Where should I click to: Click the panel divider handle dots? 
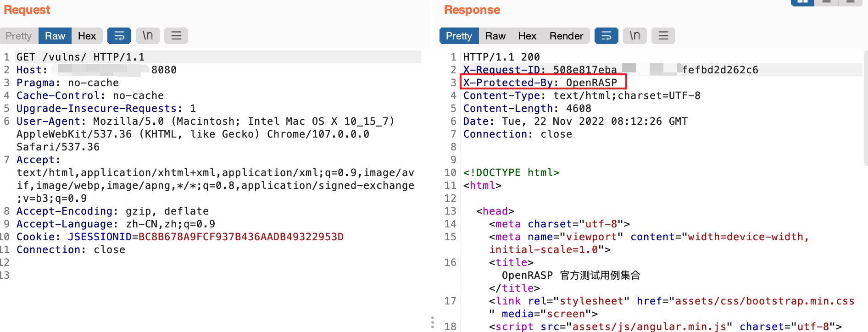point(433,322)
